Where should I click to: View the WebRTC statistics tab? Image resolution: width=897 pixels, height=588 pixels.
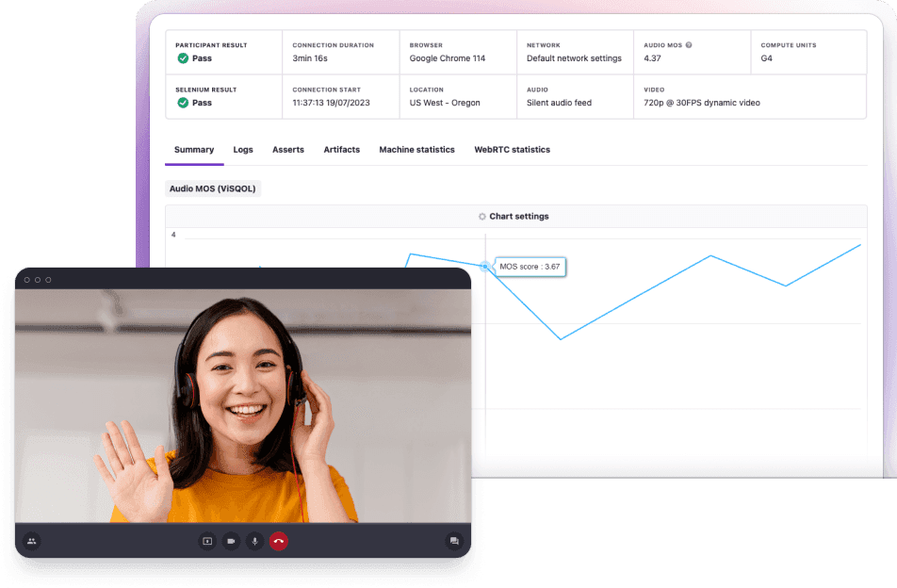(512, 150)
